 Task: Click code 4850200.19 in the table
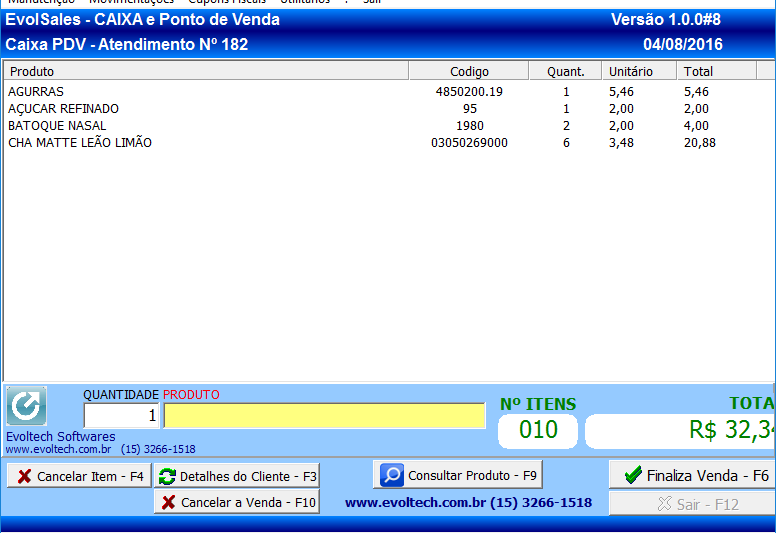(469, 92)
